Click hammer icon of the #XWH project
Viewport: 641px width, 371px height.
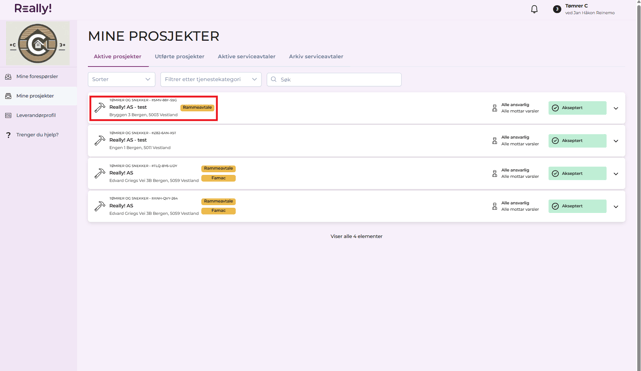point(99,206)
